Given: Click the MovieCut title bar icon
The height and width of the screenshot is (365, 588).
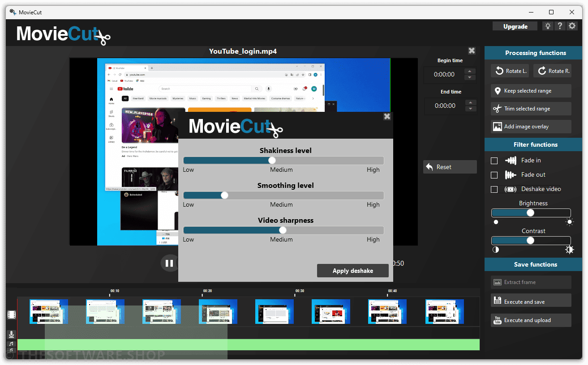Looking at the screenshot, I should pos(13,12).
